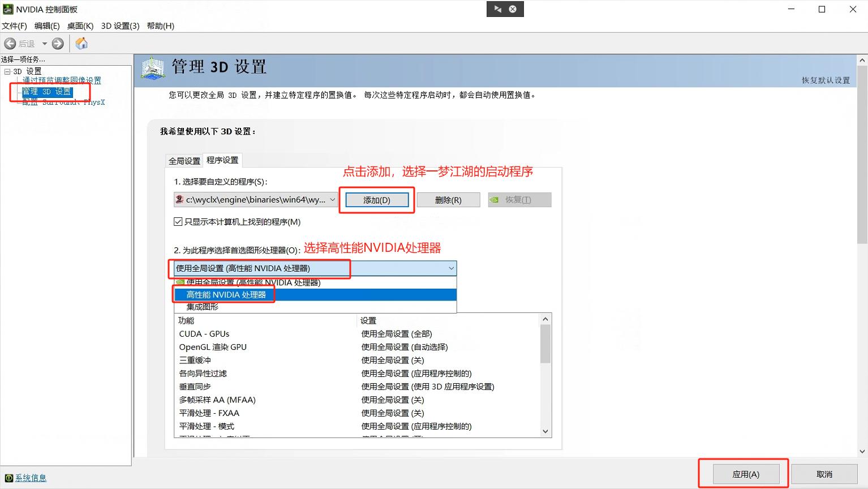Click main page scroll up arrow

point(862,60)
